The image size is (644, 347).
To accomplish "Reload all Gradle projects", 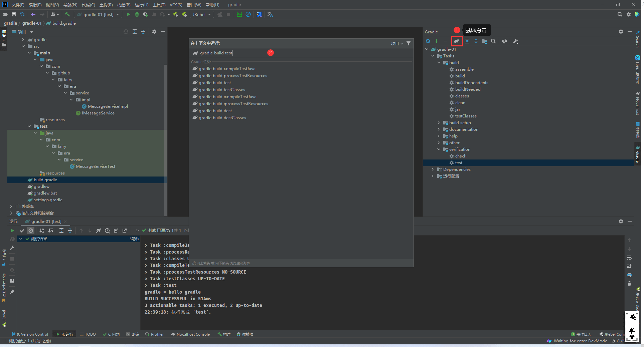I will 428,41.
